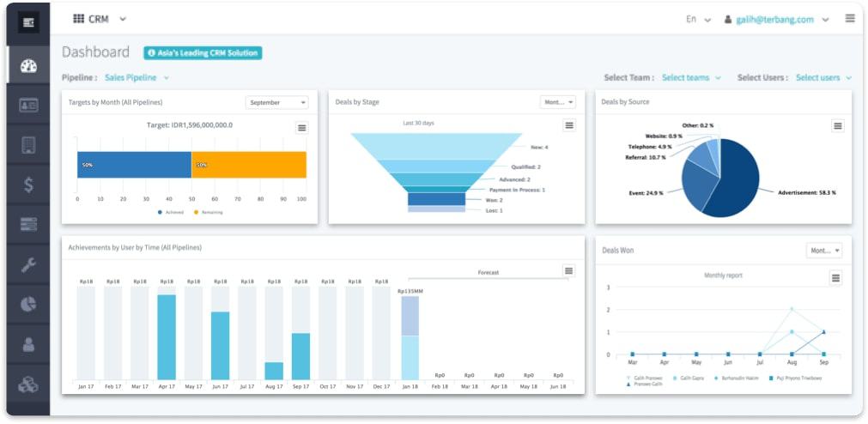Open the September month dropdown

[276, 102]
